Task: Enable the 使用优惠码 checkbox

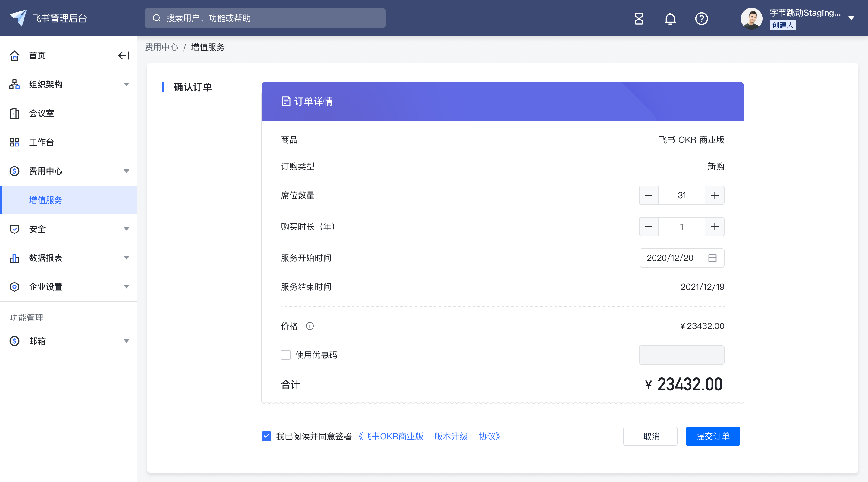Action: (285, 355)
